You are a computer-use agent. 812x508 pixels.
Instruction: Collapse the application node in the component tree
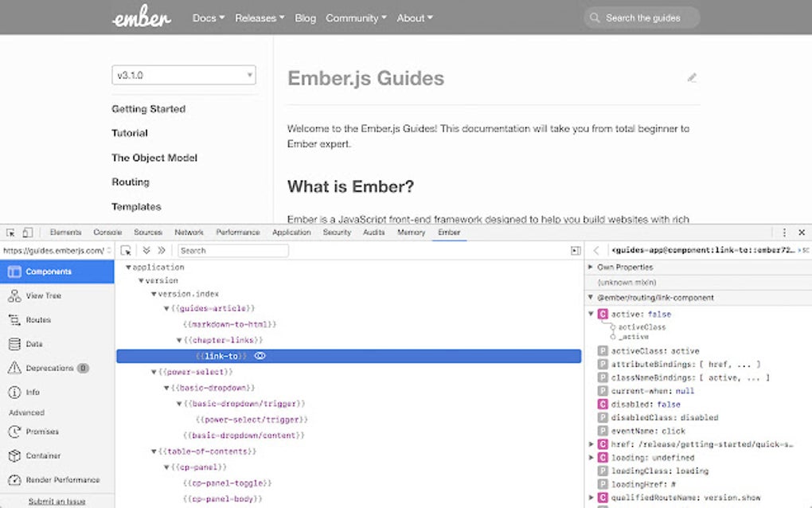point(129,267)
